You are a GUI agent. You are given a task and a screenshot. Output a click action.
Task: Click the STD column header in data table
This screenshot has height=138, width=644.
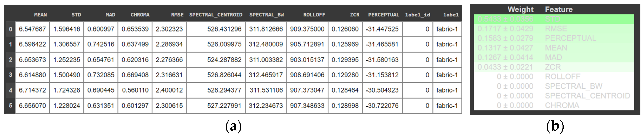click(76, 15)
